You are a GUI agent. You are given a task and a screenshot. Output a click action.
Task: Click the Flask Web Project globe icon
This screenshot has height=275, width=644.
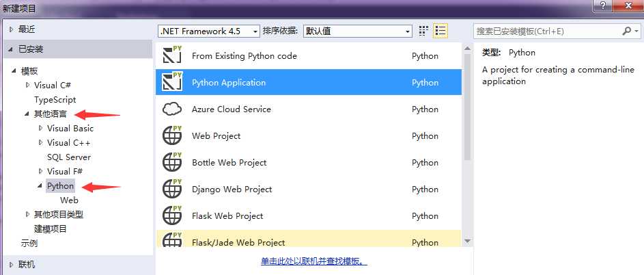(172, 215)
